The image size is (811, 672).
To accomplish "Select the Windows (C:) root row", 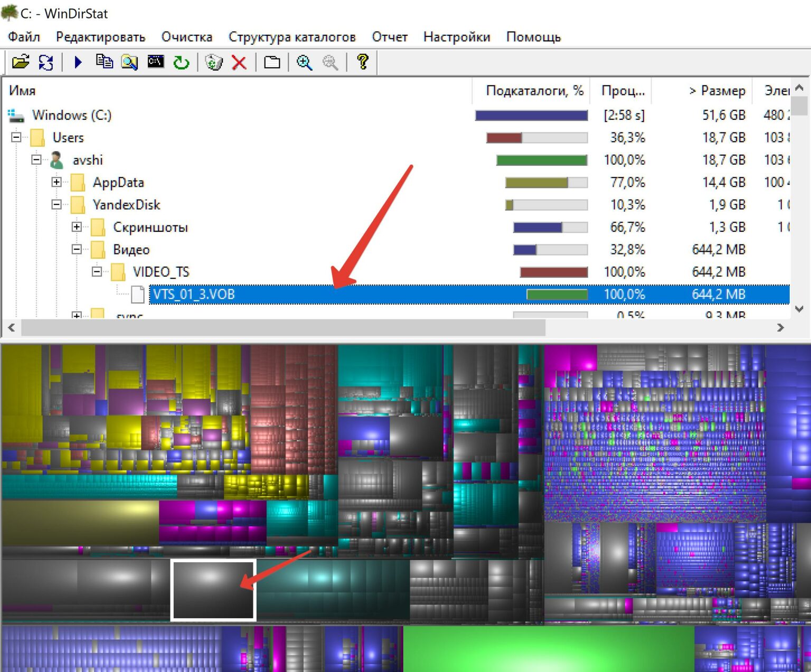I will tap(396, 115).
